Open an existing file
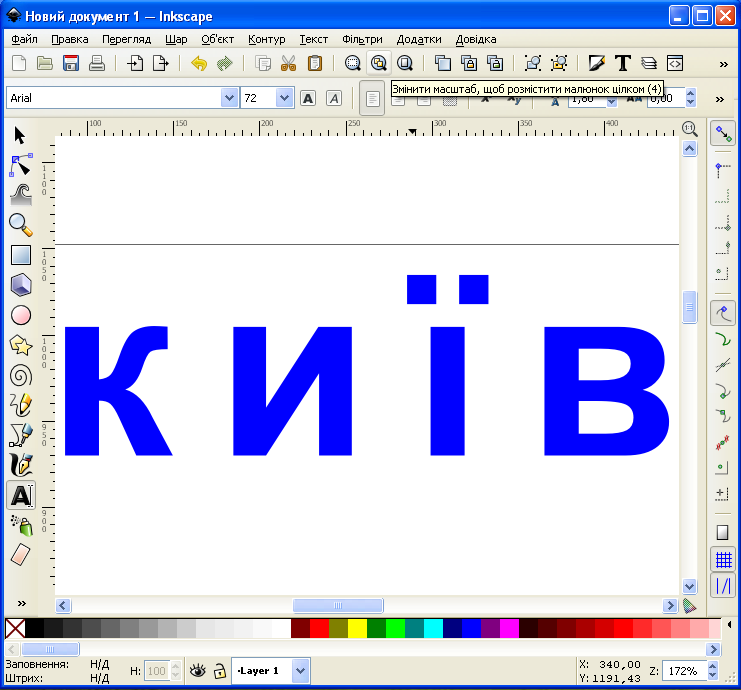 [45, 63]
